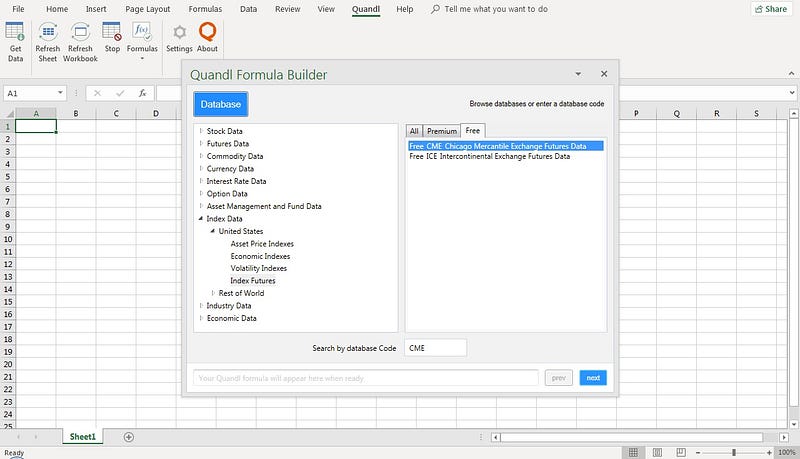Select Economic Indexes tree item
The height and width of the screenshot is (459, 800).
260,256
